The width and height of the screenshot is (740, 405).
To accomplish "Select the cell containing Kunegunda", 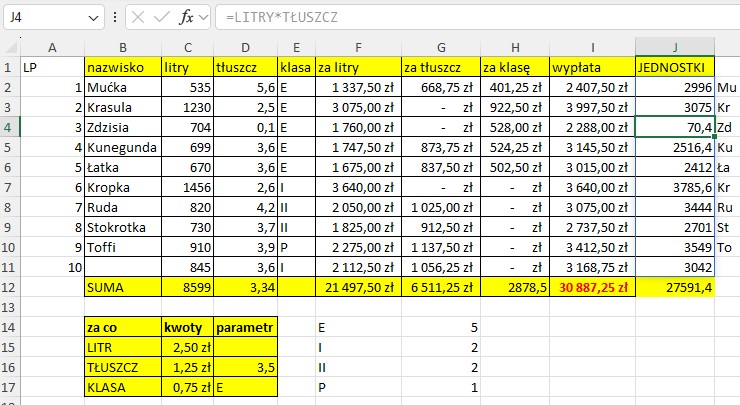I will tap(121, 147).
